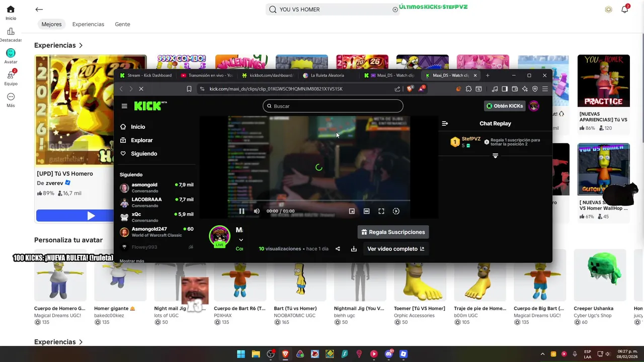Expand the chat leaderboard chevron
This screenshot has width=644, height=362.
[495, 156]
